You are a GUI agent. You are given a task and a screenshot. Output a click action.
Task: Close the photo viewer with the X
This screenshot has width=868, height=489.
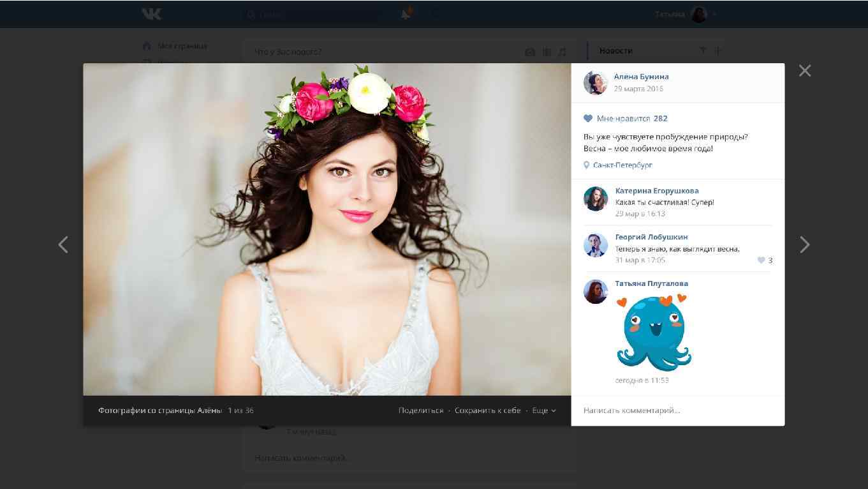805,71
